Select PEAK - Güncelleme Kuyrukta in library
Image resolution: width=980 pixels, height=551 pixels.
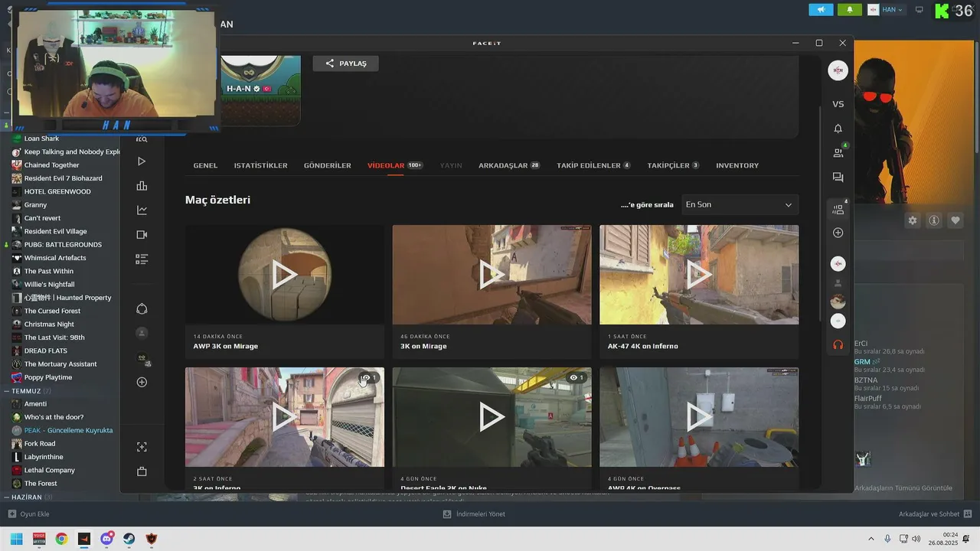click(68, 431)
